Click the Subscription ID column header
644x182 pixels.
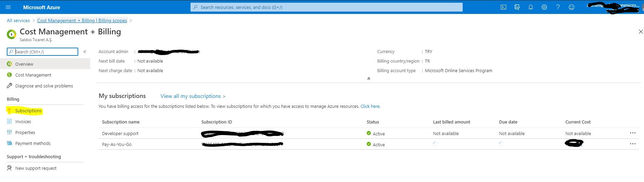(x=217, y=122)
